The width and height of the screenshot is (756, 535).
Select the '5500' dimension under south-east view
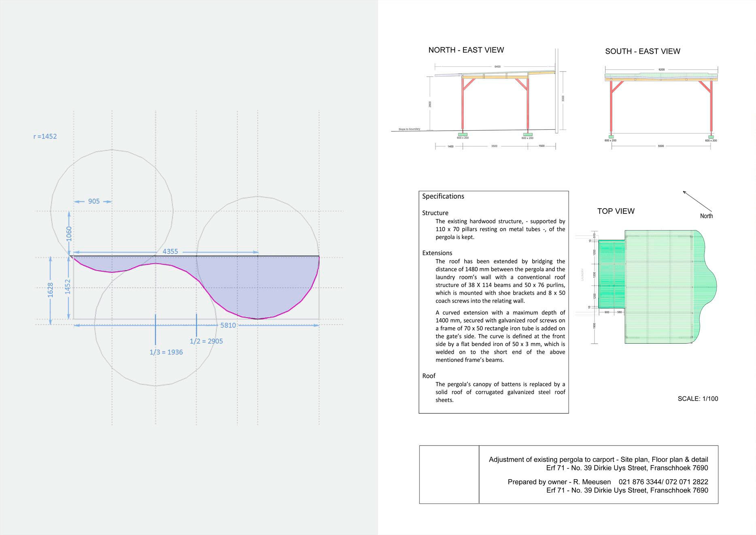point(661,146)
